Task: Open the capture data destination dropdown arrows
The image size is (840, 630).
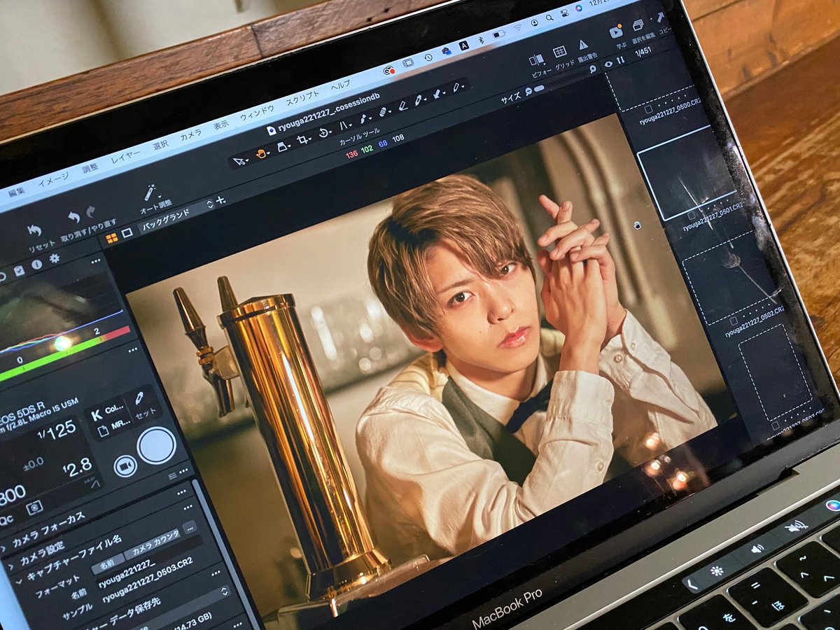Action: (x=225, y=591)
